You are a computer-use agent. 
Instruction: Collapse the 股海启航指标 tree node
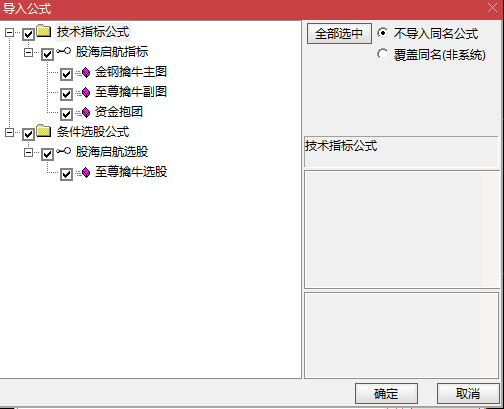(28, 53)
